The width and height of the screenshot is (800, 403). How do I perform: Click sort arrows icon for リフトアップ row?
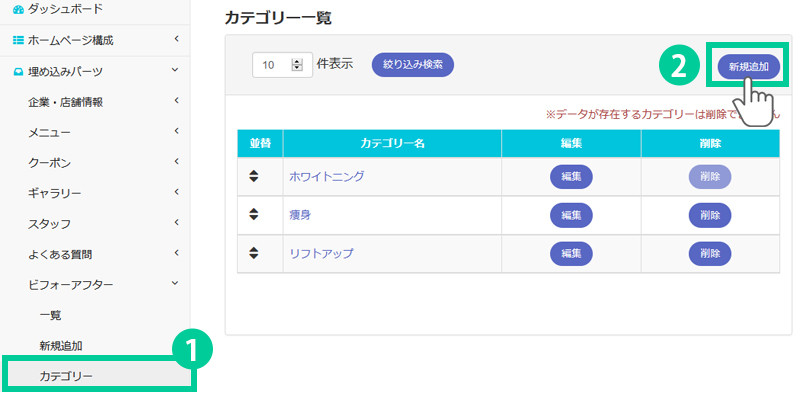click(254, 252)
